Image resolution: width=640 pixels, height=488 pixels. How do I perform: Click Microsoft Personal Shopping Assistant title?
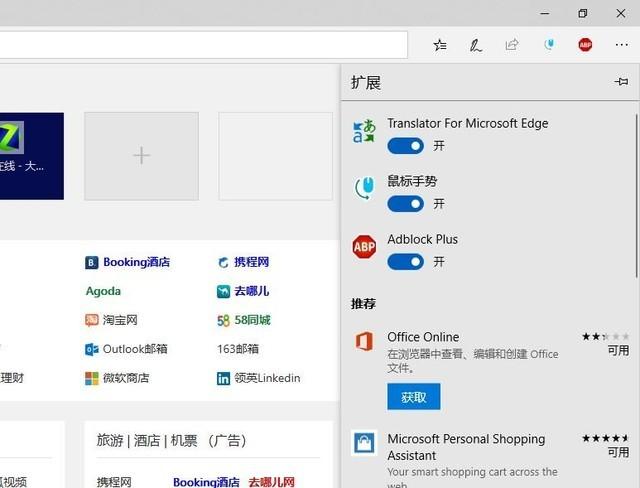[466, 447]
